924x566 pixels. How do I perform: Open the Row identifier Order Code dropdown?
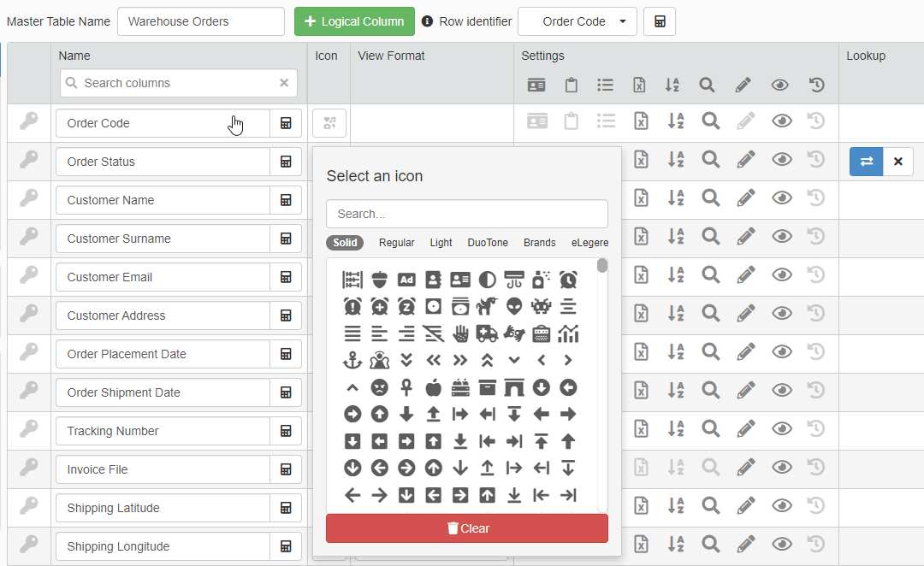pyautogui.click(x=577, y=21)
